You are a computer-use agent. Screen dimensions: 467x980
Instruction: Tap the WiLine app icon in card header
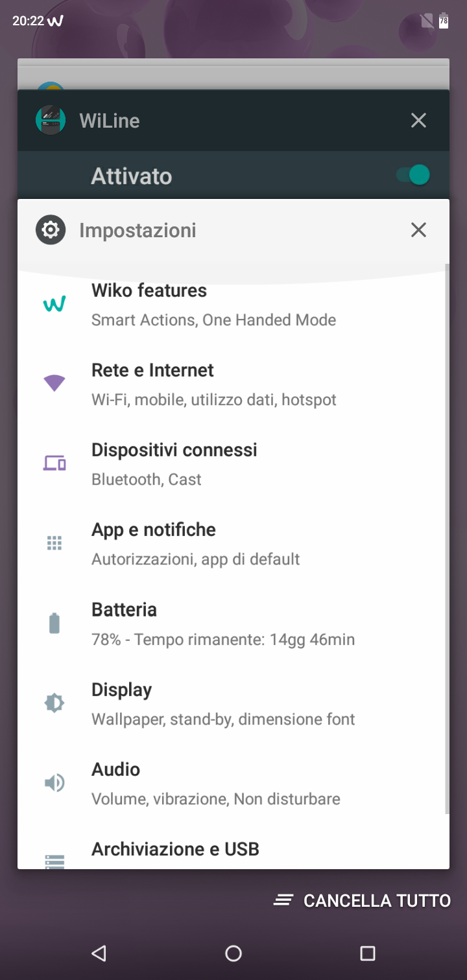coord(51,120)
